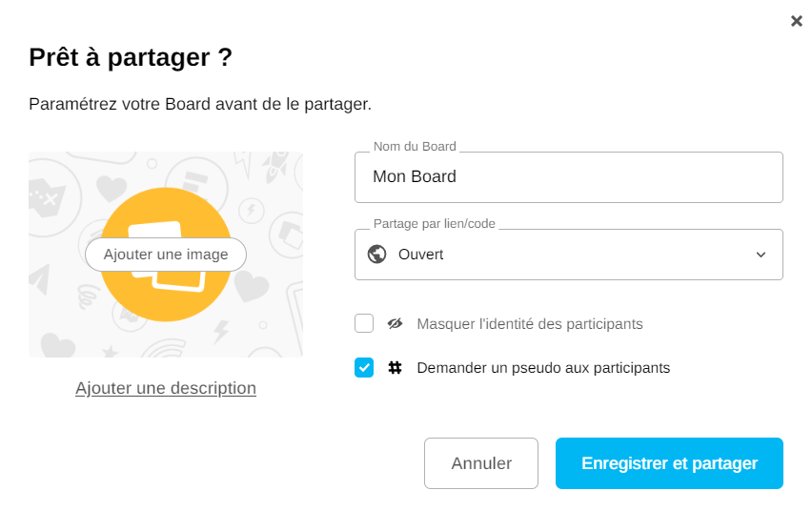Focus the Nom du Board text field
The image size is (812, 511).
(x=568, y=177)
